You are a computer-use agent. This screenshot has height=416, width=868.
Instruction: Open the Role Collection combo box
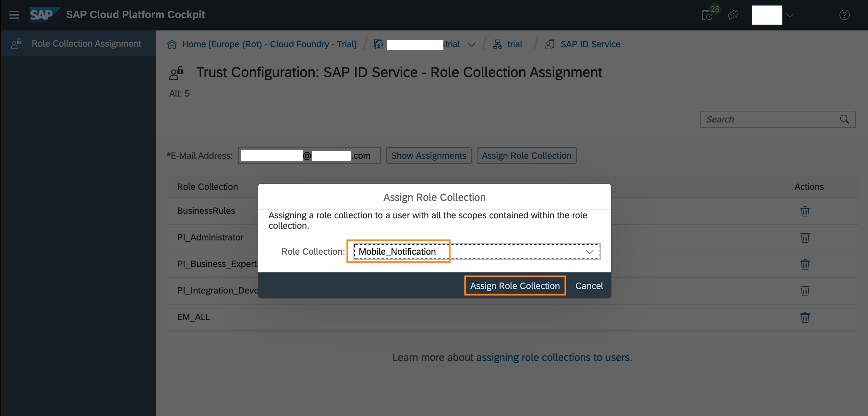coord(476,251)
